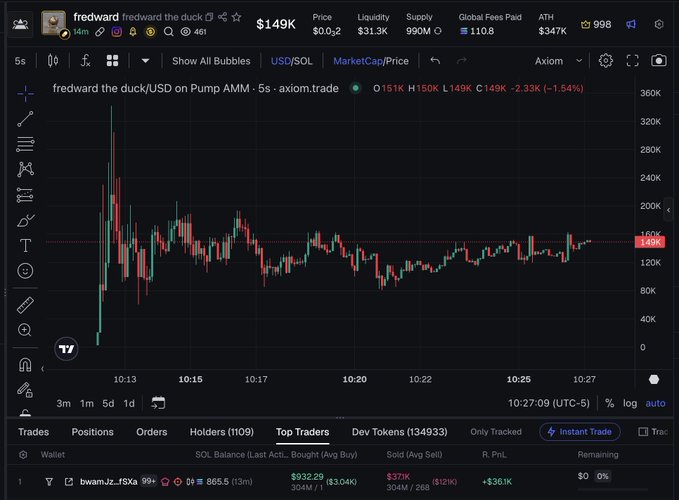The image size is (679, 500).
Task: Activate the zoom in tool
Action: pos(25,330)
